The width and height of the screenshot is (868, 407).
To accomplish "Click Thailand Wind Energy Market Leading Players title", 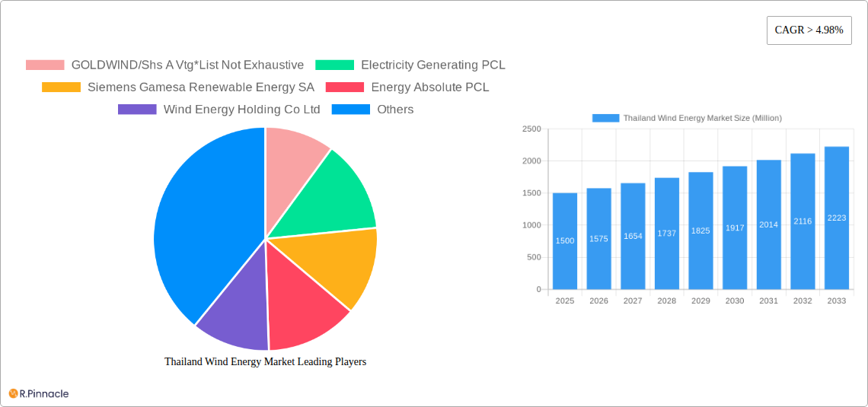I will coord(266,361).
